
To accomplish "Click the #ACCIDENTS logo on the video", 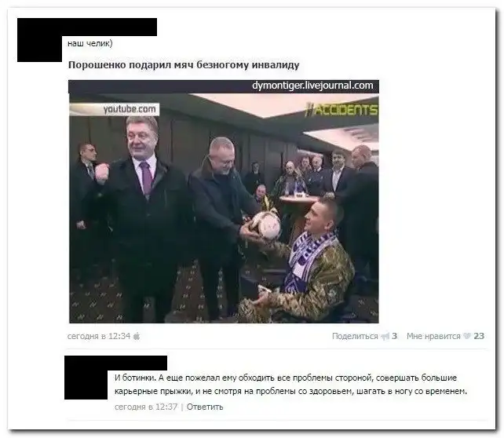I will point(341,110).
